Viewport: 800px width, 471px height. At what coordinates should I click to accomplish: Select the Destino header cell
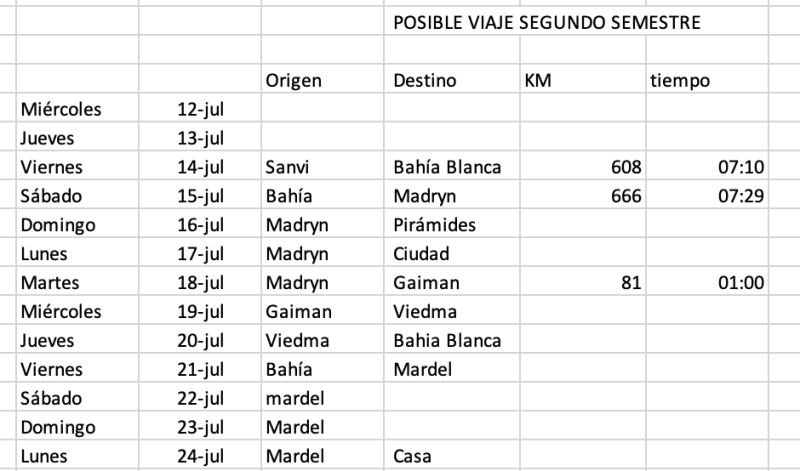click(452, 80)
